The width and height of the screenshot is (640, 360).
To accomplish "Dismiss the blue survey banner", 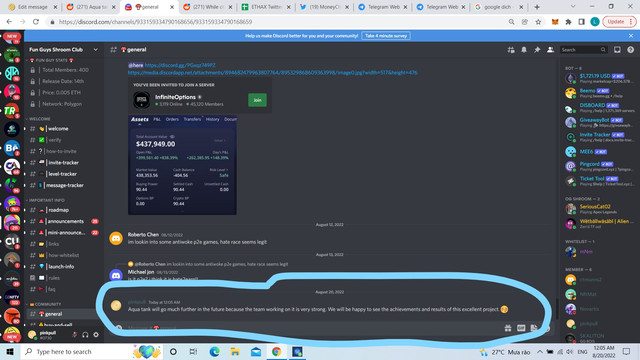I will click(x=631, y=36).
